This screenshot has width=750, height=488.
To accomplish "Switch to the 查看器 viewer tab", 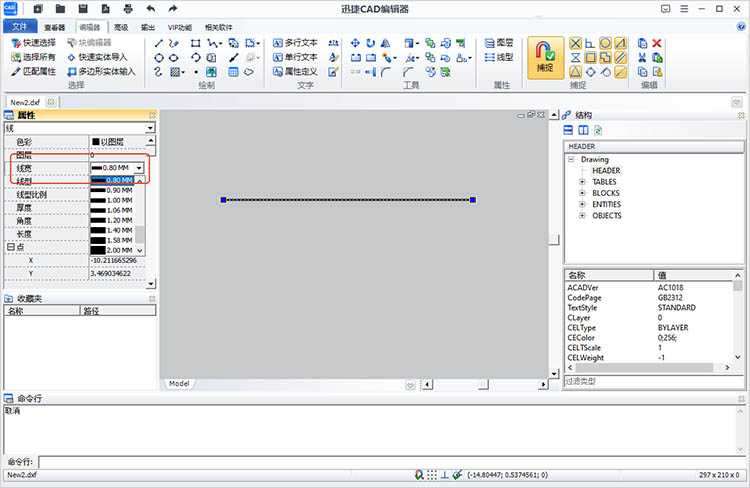I will click(55, 27).
